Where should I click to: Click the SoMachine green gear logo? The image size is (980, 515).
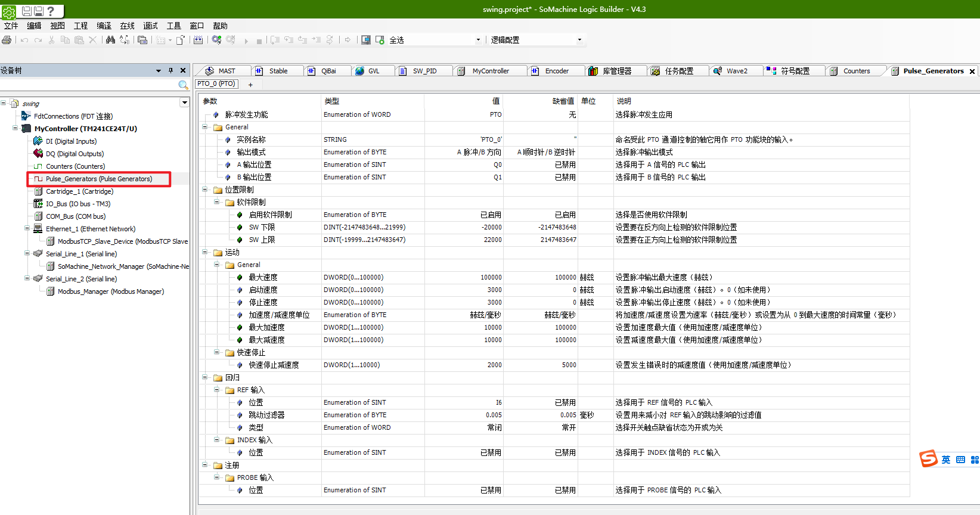pos(9,11)
